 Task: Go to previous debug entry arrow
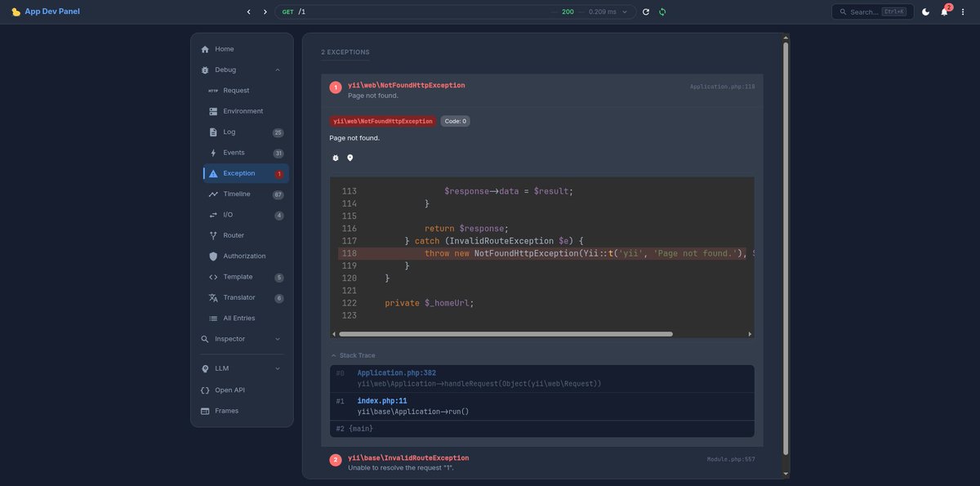click(249, 11)
